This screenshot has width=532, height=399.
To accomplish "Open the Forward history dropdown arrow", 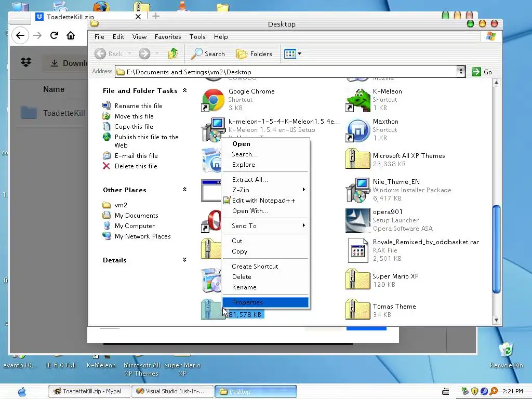I will (157, 54).
